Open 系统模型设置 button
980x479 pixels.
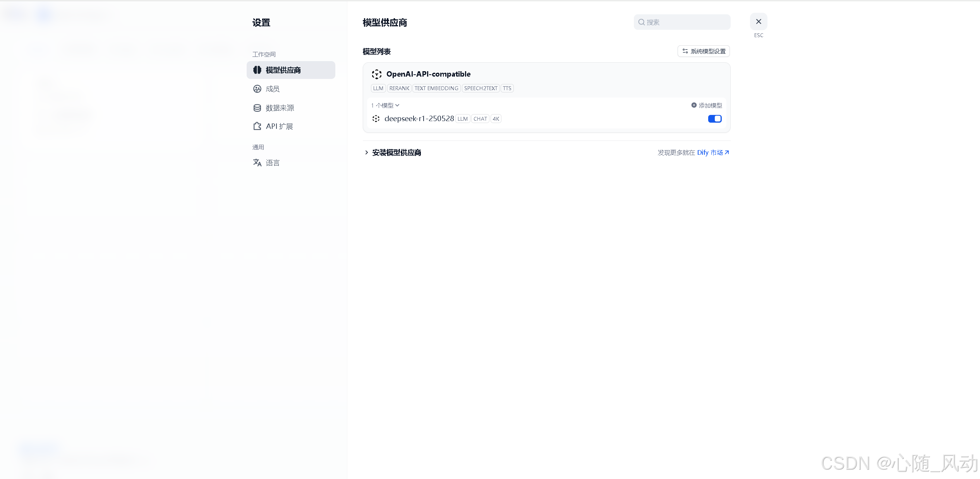(x=704, y=51)
